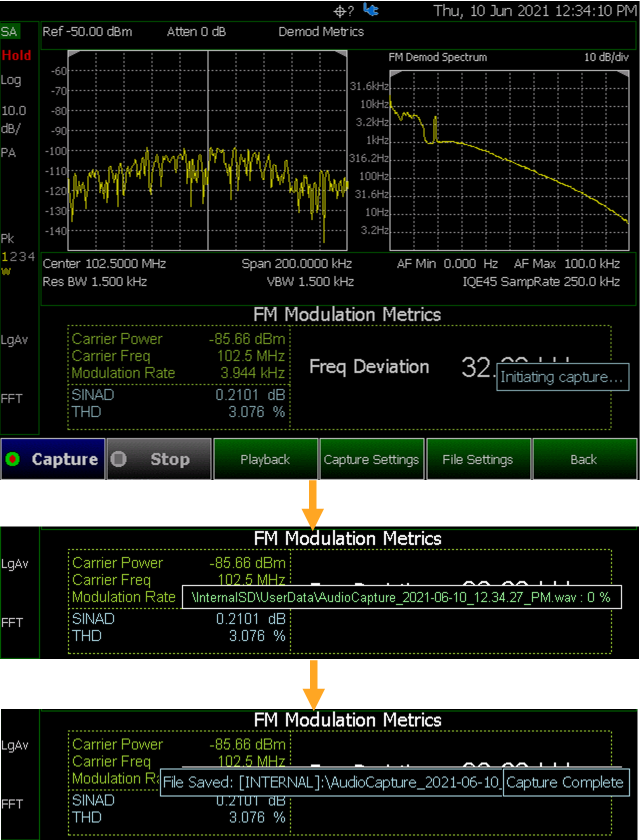Viewport: 640px width, 840px height.
Task: Select AF Max 100.0 kHz readout
Action: (x=567, y=263)
